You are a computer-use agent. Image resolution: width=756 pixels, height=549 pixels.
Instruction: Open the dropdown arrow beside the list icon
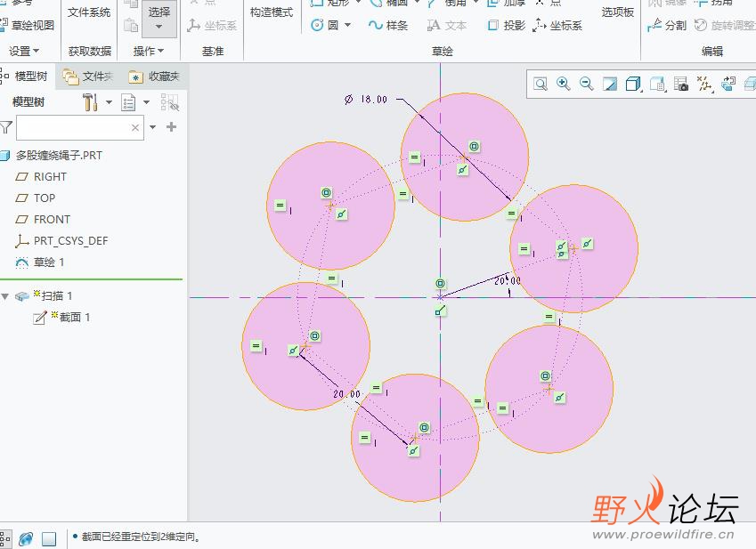[147, 102]
